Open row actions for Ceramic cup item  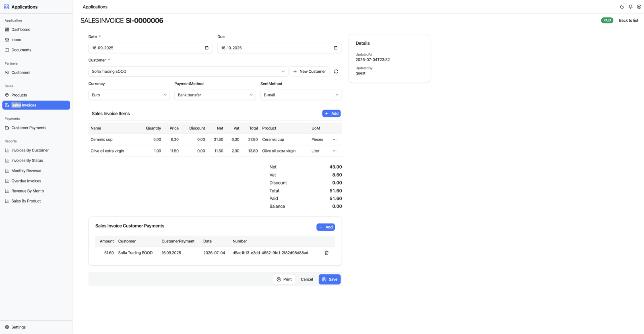pyautogui.click(x=334, y=139)
